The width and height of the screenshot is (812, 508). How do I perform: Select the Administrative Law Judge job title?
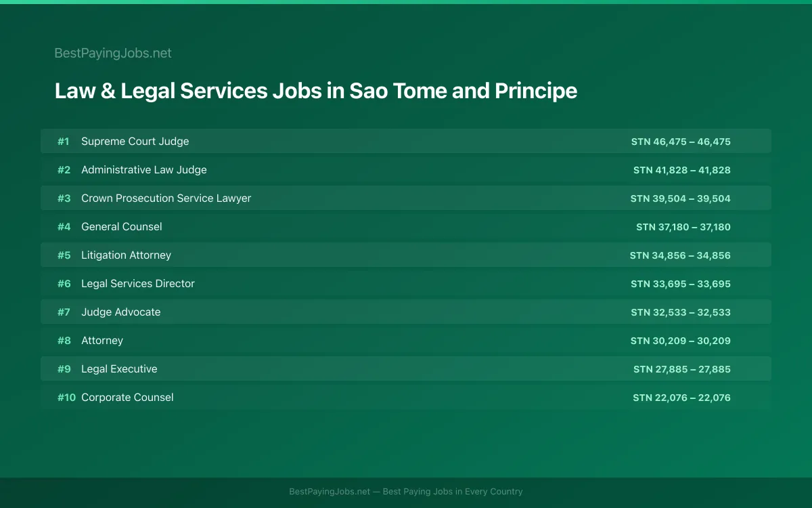tap(144, 170)
